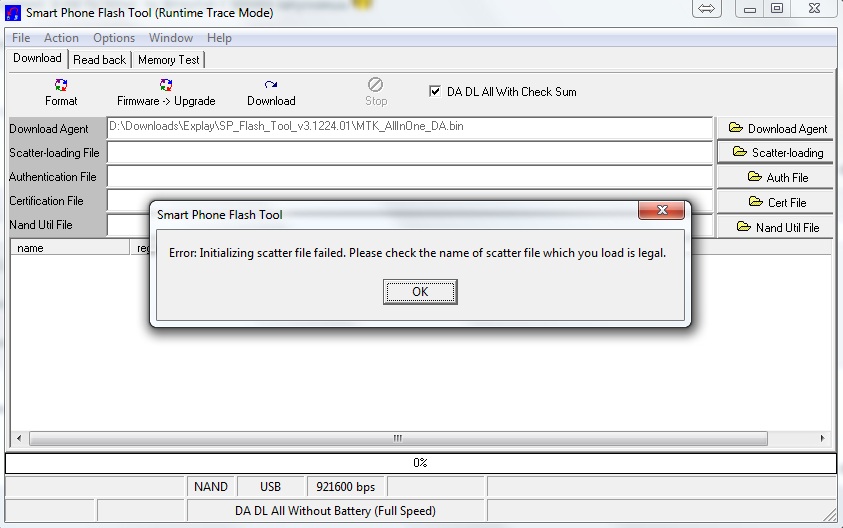Image resolution: width=843 pixels, height=528 pixels.
Task: Switch to the Memory Test tab
Action: tap(168, 60)
